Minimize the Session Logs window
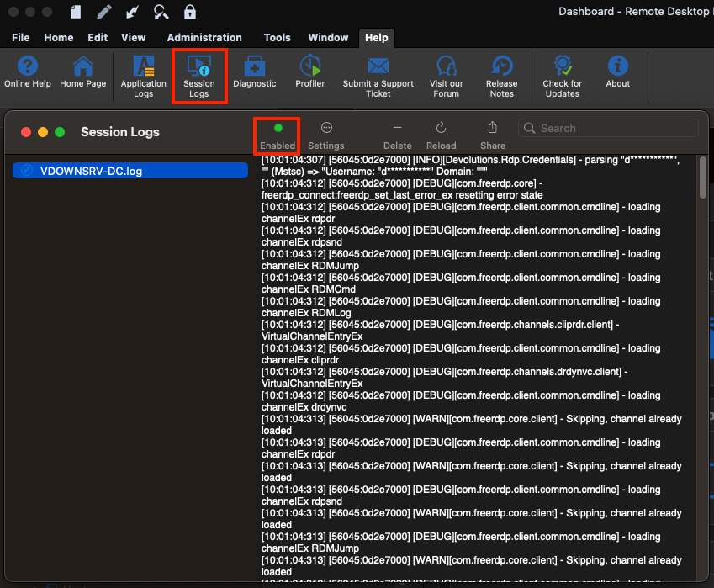The width and height of the screenshot is (714, 588). tap(43, 132)
